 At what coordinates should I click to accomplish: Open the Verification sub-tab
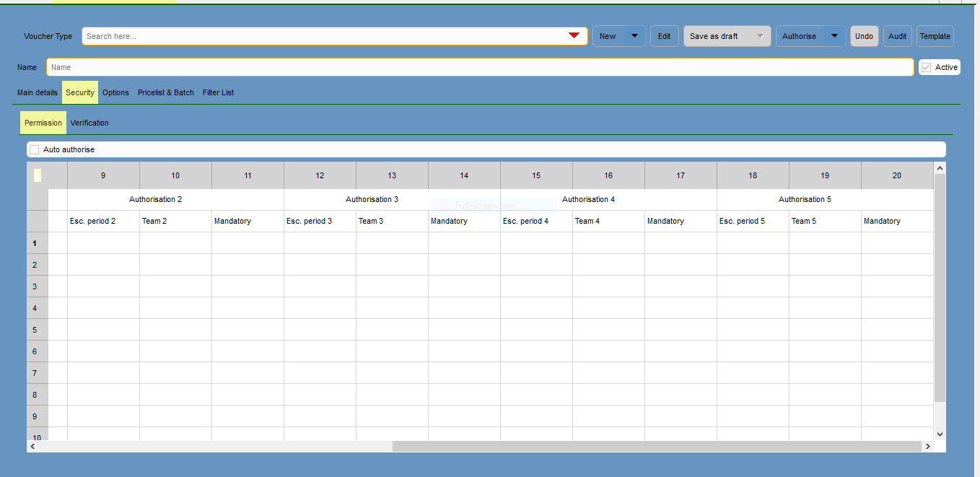(x=89, y=123)
